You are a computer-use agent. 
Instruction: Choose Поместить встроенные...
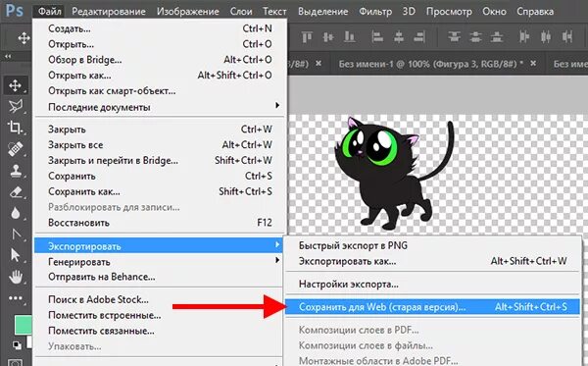pyautogui.click(x=158, y=315)
